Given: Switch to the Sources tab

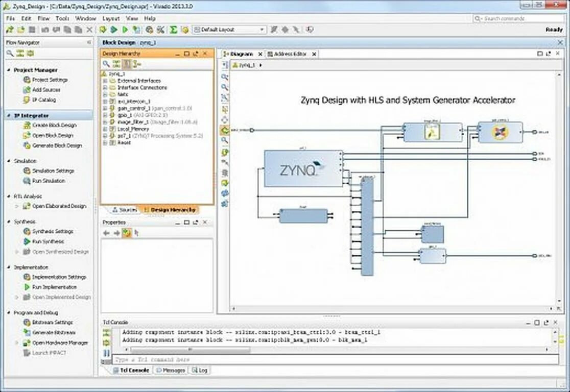Looking at the screenshot, I should pyautogui.click(x=124, y=210).
